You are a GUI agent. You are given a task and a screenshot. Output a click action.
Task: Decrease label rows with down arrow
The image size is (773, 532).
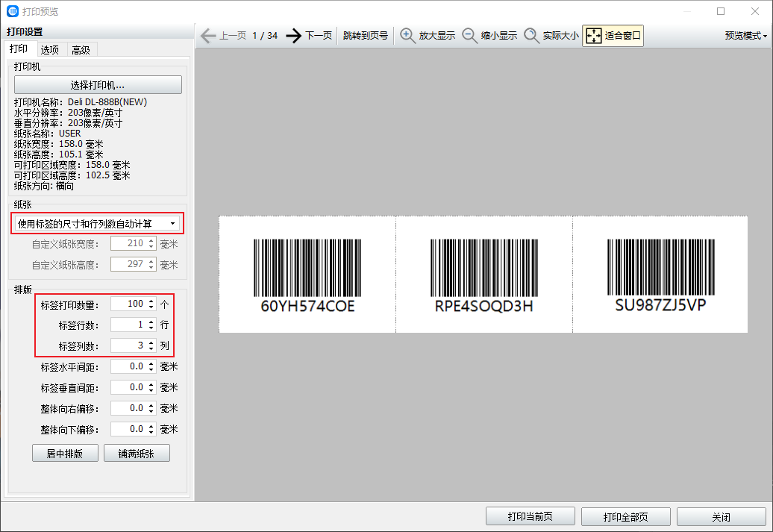point(151,328)
